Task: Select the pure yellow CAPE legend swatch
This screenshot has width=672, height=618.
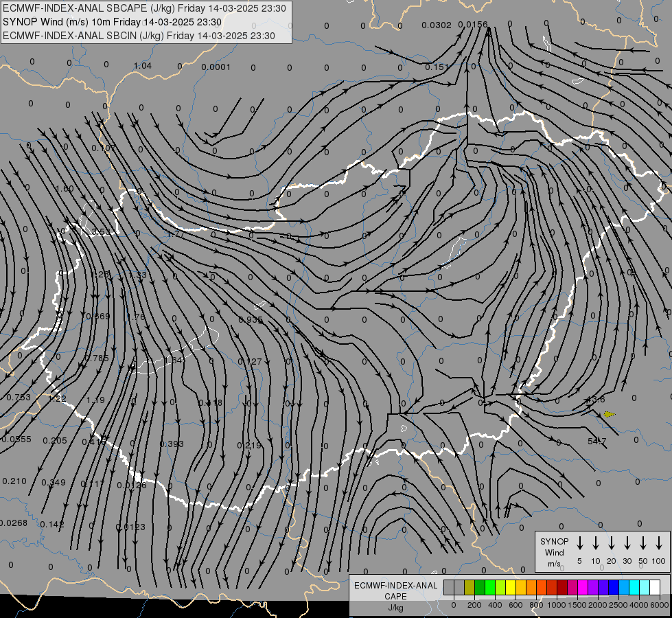Action: click(x=511, y=587)
